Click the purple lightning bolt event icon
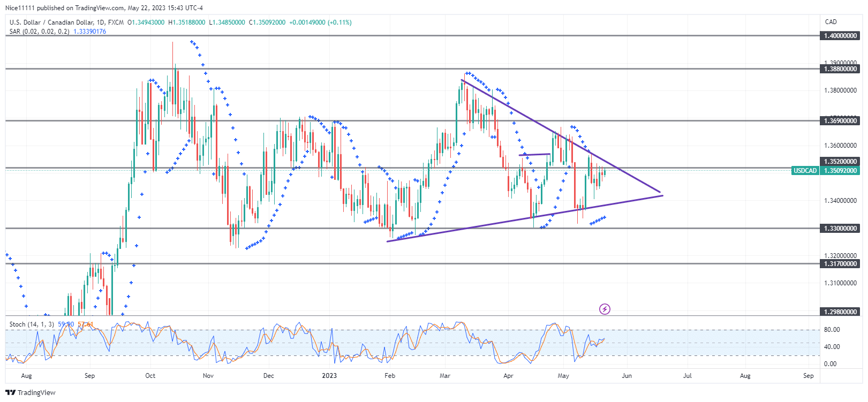868x402 pixels. point(605,309)
